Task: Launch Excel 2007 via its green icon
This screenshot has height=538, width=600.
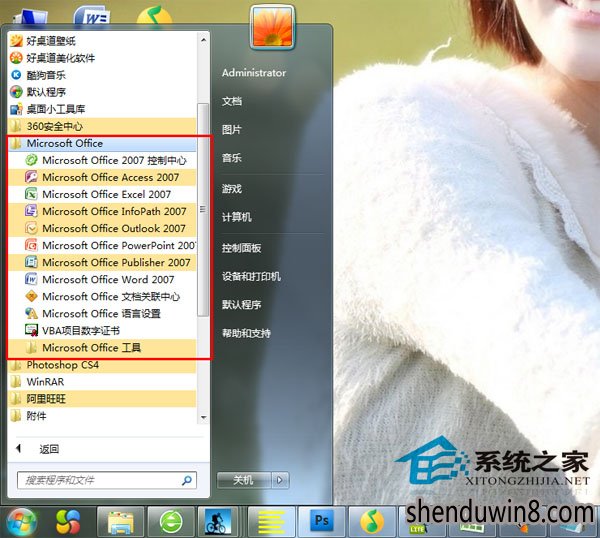Action: tap(31, 194)
